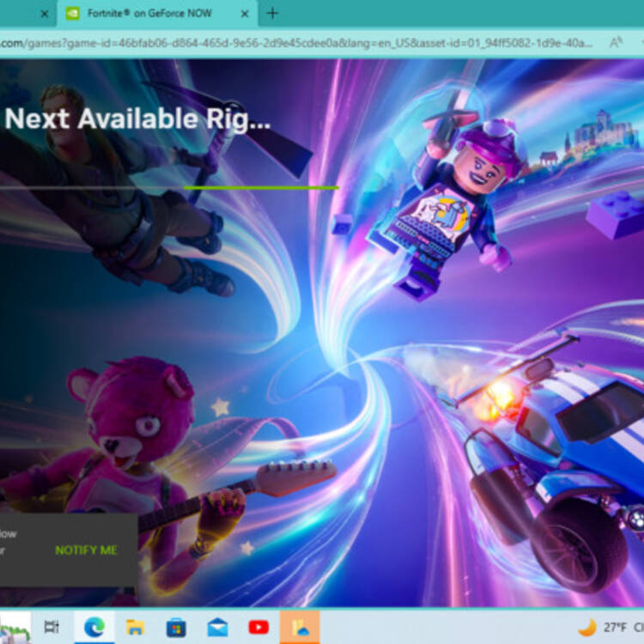This screenshot has height=644, width=644.
Task: Click the taskbar search thumbnail at far left
Action: click(x=15, y=627)
